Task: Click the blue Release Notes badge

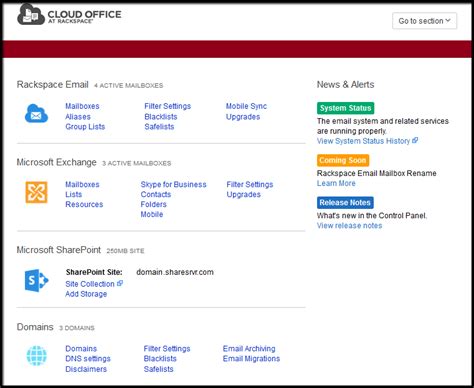Action: point(345,203)
